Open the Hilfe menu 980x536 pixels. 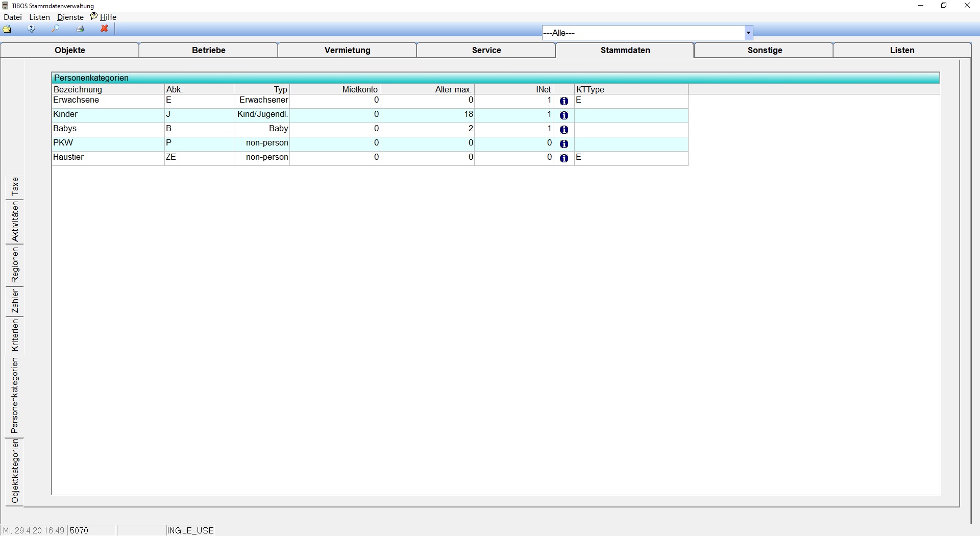pos(104,17)
